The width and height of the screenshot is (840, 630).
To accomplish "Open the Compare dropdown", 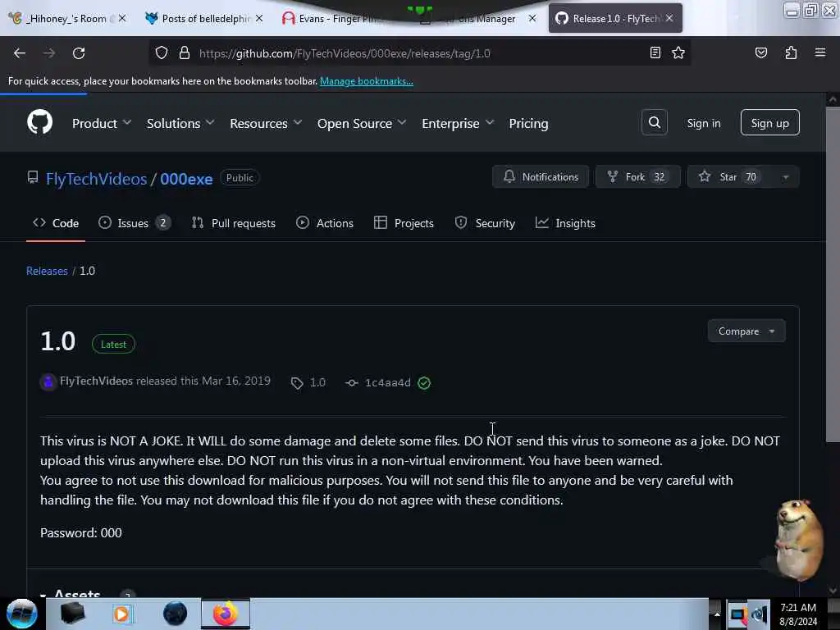I will pyautogui.click(x=746, y=331).
